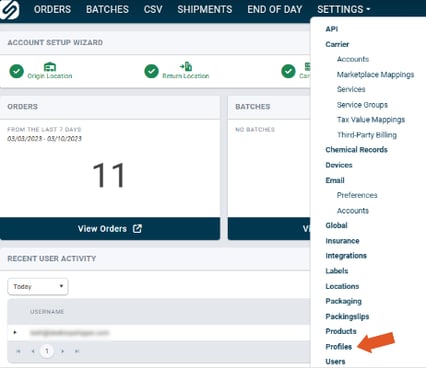Open Global settings
426x368 pixels.
point(336,226)
